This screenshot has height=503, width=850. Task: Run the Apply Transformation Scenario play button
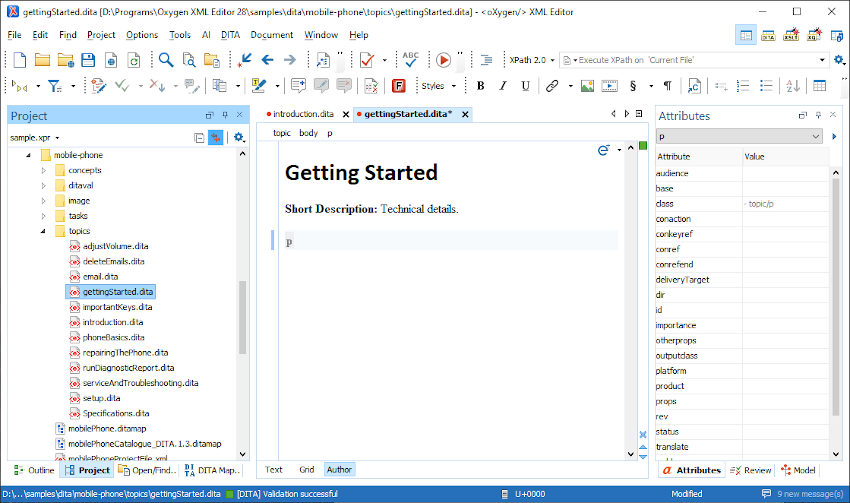(443, 60)
